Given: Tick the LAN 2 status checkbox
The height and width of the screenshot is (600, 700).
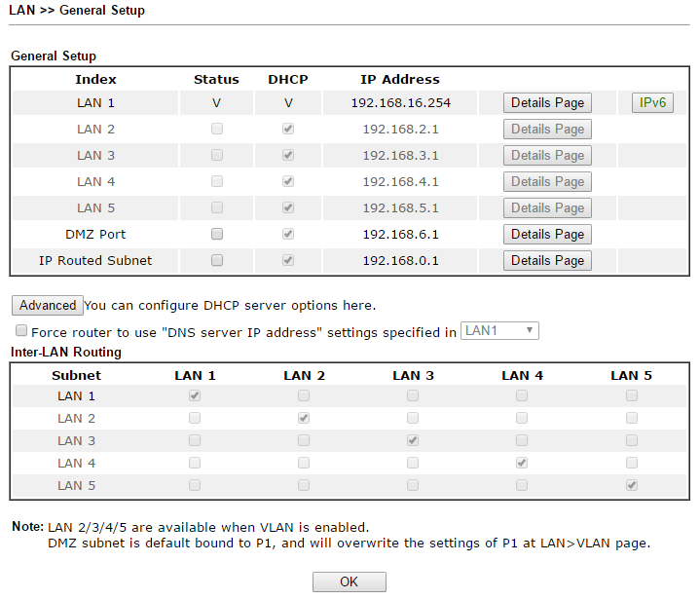Looking at the screenshot, I should 217,129.
